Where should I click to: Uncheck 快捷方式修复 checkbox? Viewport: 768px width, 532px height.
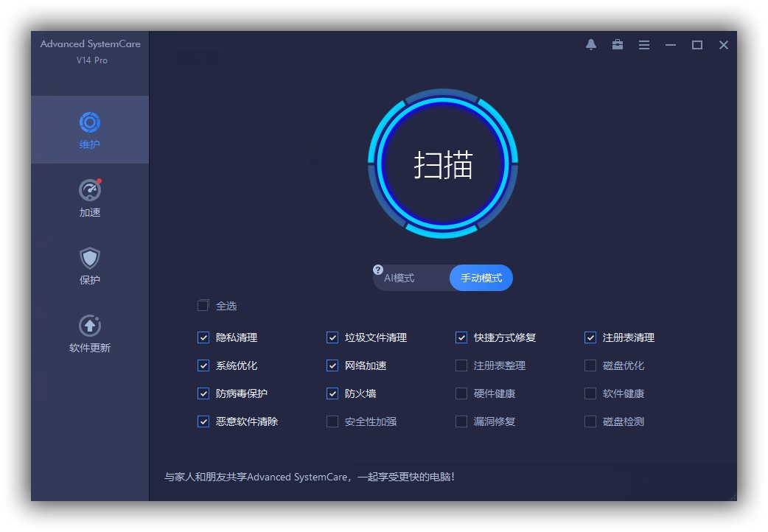[x=461, y=337]
